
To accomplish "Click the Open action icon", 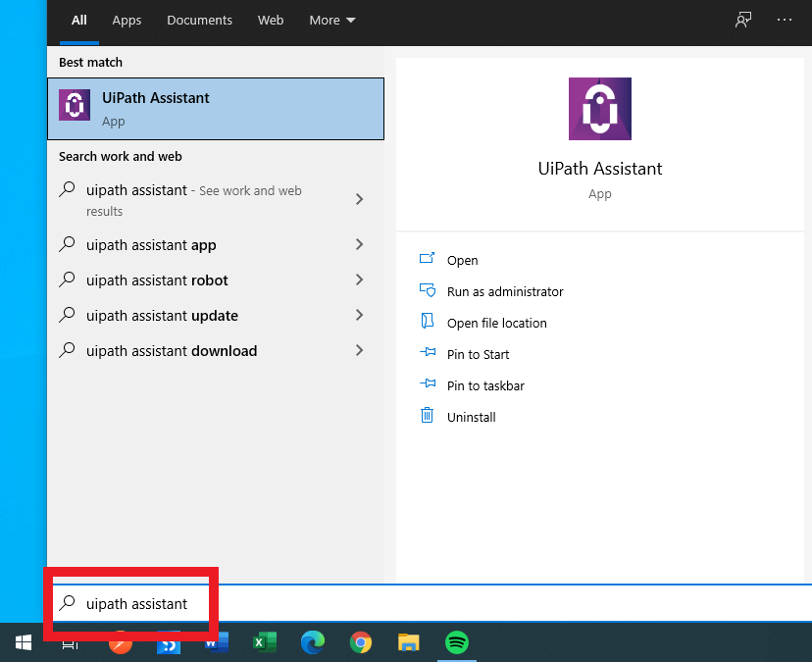I will pyautogui.click(x=427, y=259).
